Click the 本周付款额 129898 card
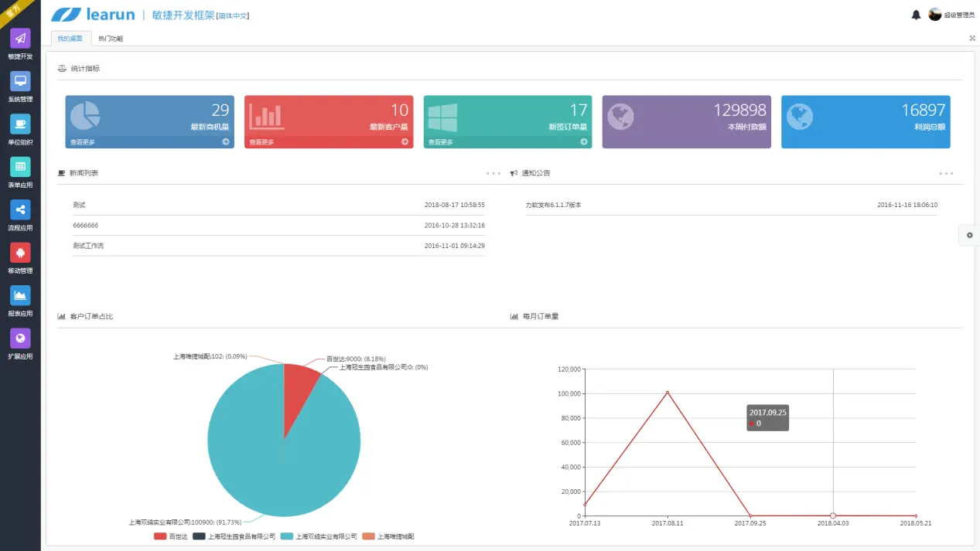 [x=686, y=121]
